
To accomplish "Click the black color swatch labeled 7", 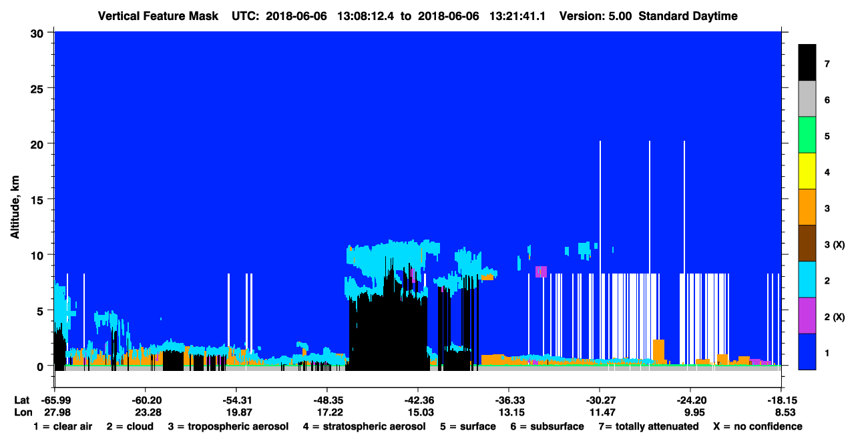I will [x=807, y=64].
